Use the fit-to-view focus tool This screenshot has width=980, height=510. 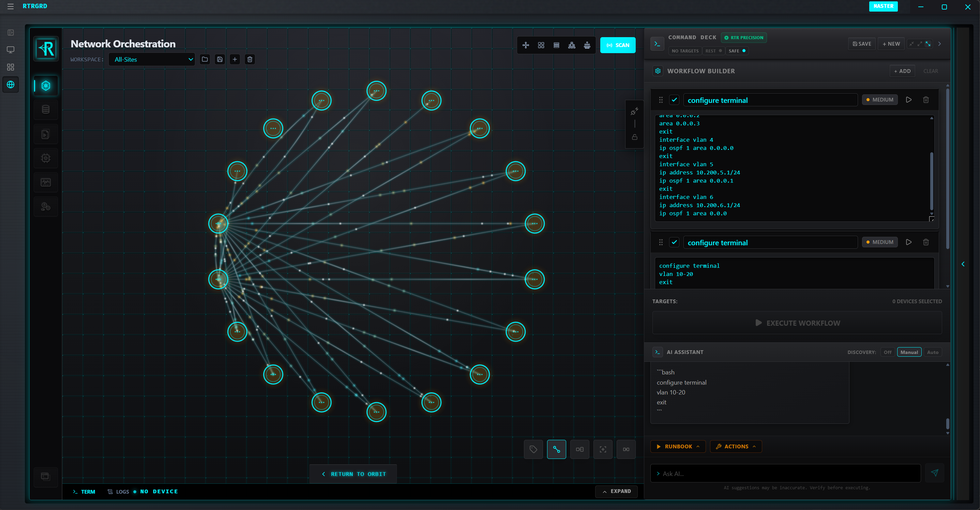603,449
